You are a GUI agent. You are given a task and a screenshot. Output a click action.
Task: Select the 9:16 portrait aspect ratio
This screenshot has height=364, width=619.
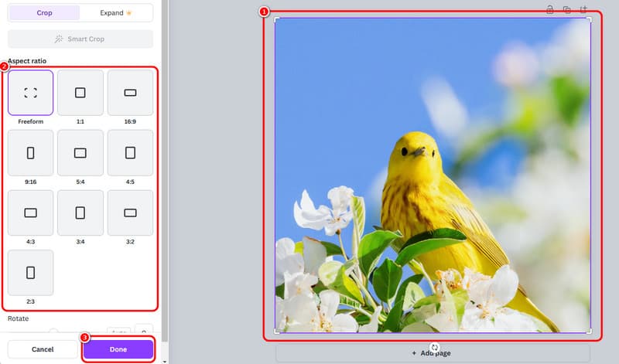click(x=30, y=152)
